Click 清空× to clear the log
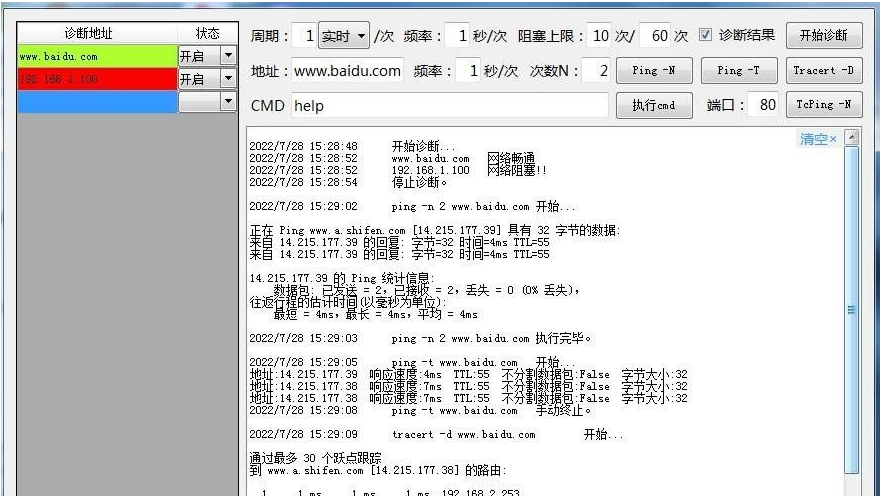 818,139
